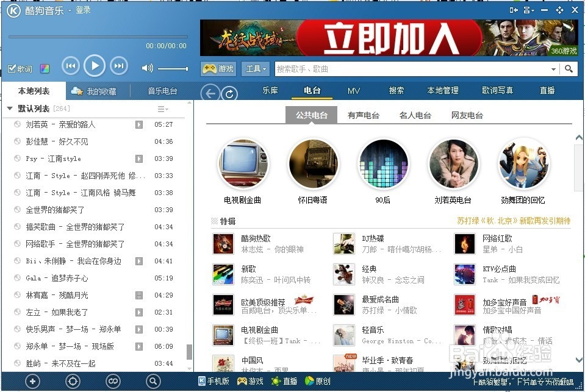The width and height of the screenshot is (585, 392).
Task: Switch to the 本地列表 tab
Action: pos(34,91)
